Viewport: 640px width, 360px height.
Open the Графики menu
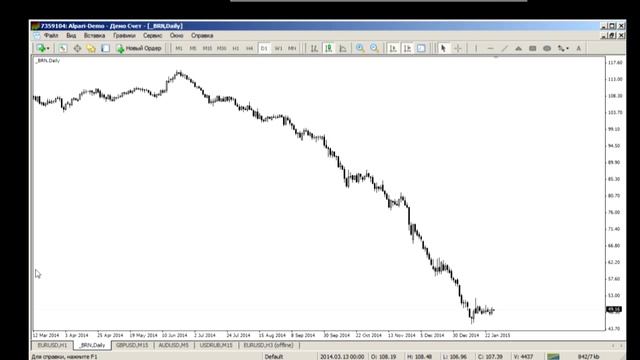pyautogui.click(x=124, y=36)
